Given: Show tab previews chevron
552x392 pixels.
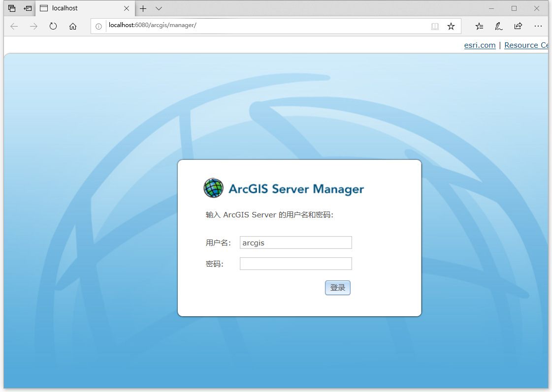Looking at the screenshot, I should point(159,9).
